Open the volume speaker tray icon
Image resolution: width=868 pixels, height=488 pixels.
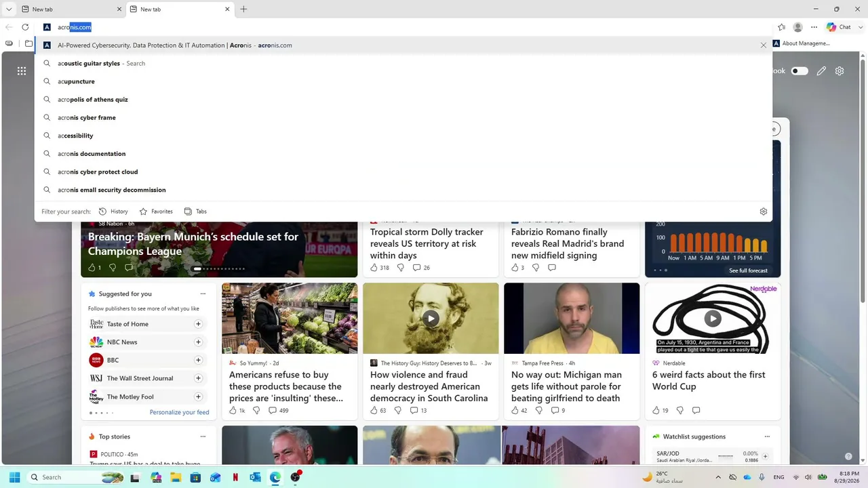click(809, 477)
